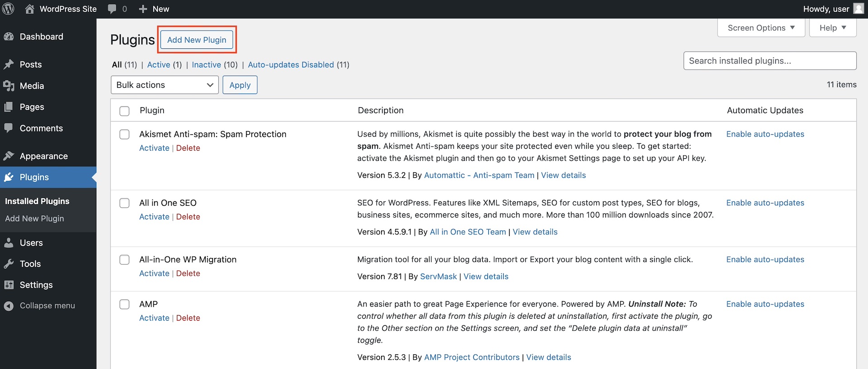Filter by Auto-updates Disabled

(x=291, y=65)
